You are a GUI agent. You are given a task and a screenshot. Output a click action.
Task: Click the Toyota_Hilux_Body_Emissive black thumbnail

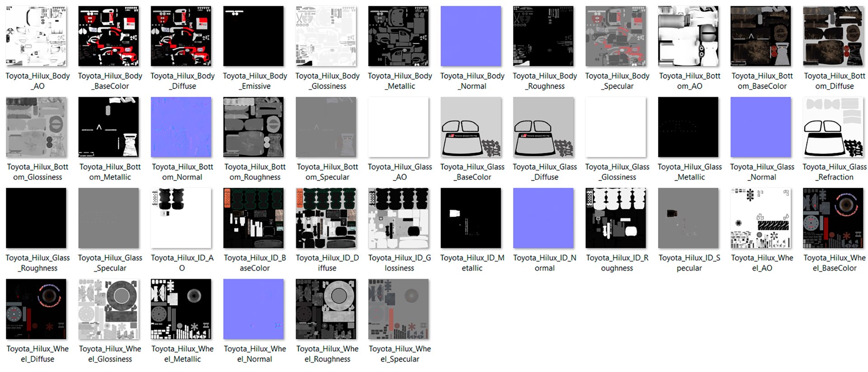coord(254,36)
